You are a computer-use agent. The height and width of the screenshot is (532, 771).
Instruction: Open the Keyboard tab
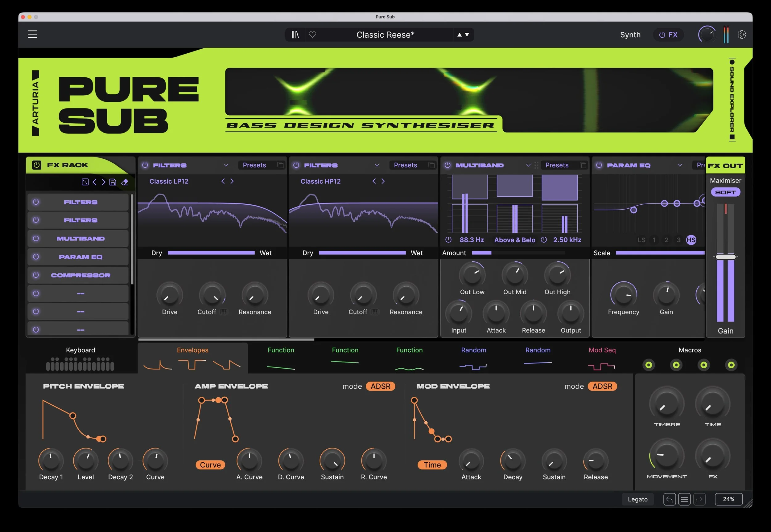click(80, 359)
